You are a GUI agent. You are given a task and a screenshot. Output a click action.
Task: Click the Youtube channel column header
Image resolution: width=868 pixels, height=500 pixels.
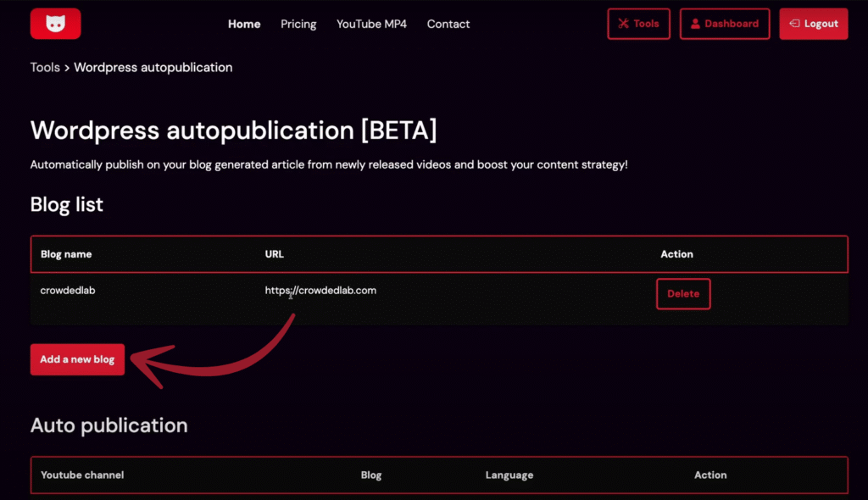[x=82, y=475]
